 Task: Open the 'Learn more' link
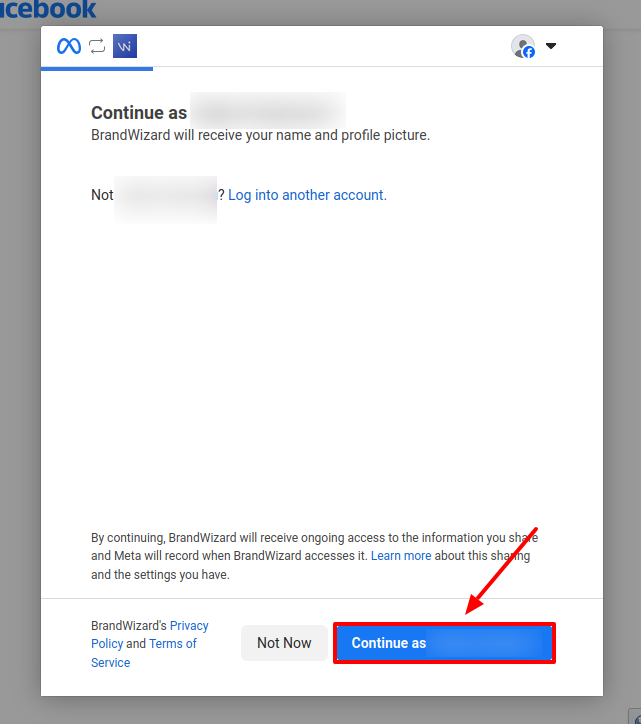[x=401, y=556]
